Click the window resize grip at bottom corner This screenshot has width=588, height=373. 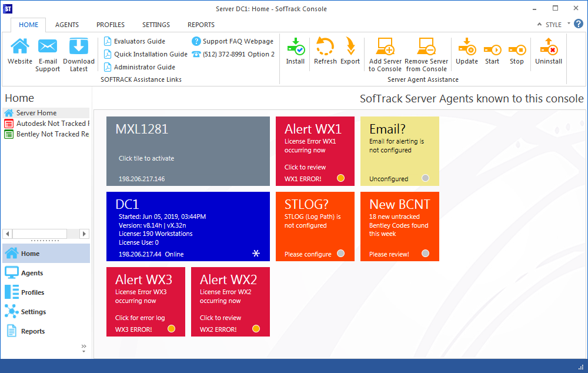[x=582, y=367]
